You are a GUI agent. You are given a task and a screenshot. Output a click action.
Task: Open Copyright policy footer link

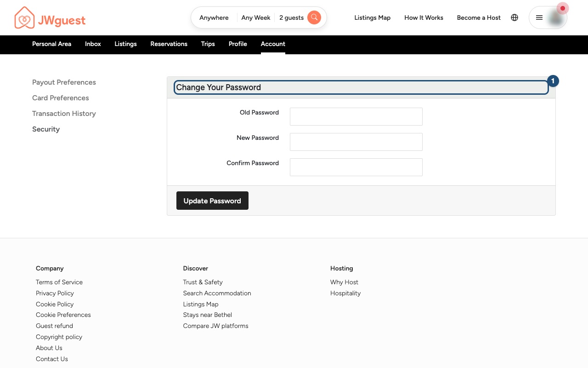(x=59, y=337)
